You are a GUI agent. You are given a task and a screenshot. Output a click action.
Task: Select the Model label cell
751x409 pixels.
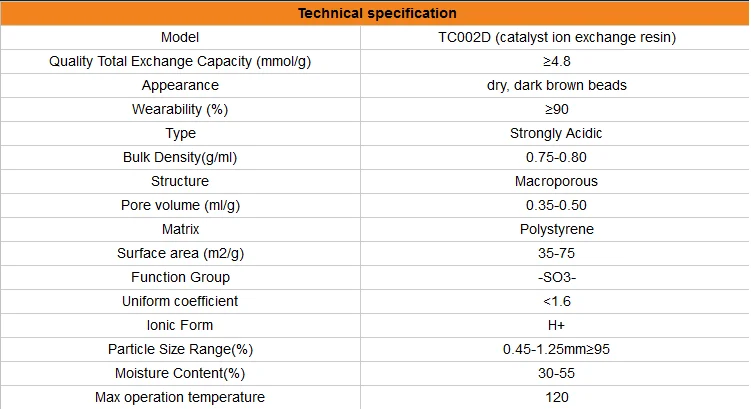click(x=180, y=37)
